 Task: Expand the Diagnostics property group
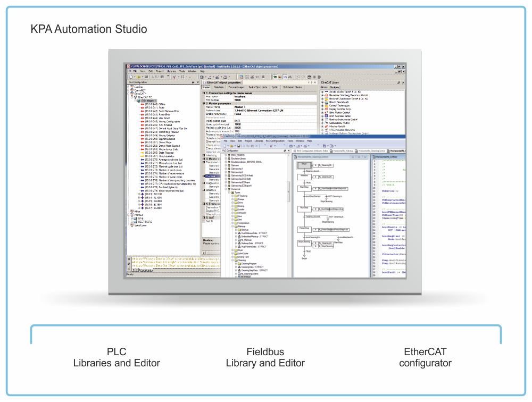[x=204, y=183]
